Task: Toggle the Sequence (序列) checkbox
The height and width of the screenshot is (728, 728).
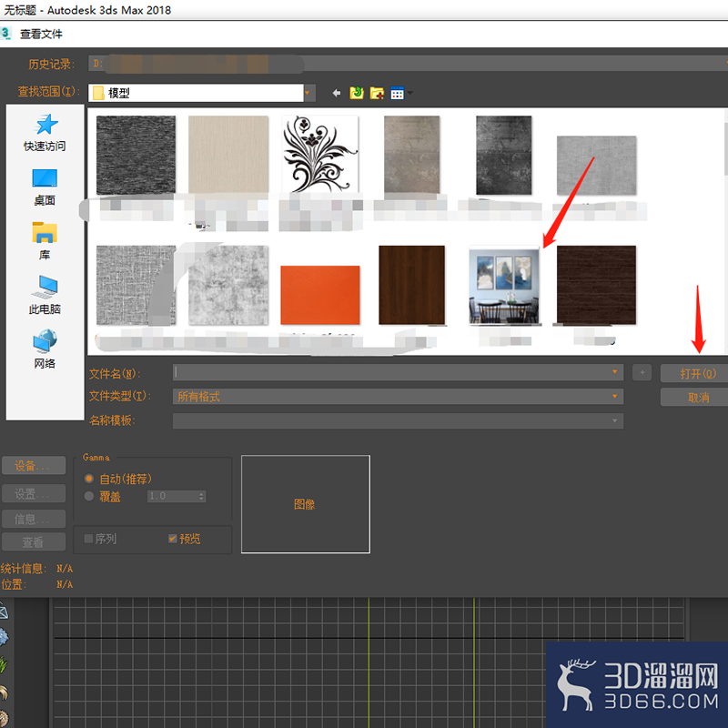Action: point(88,539)
